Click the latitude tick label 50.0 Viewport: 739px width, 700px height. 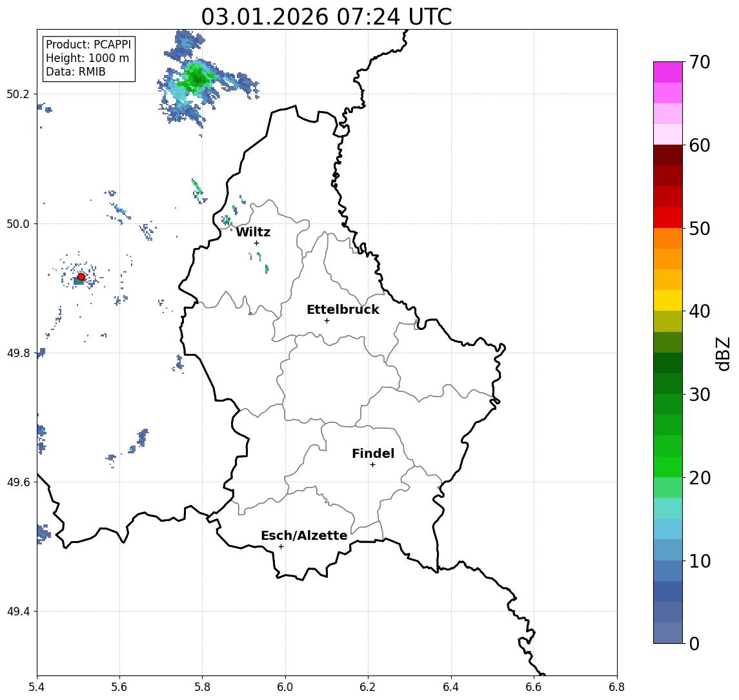pos(18,223)
